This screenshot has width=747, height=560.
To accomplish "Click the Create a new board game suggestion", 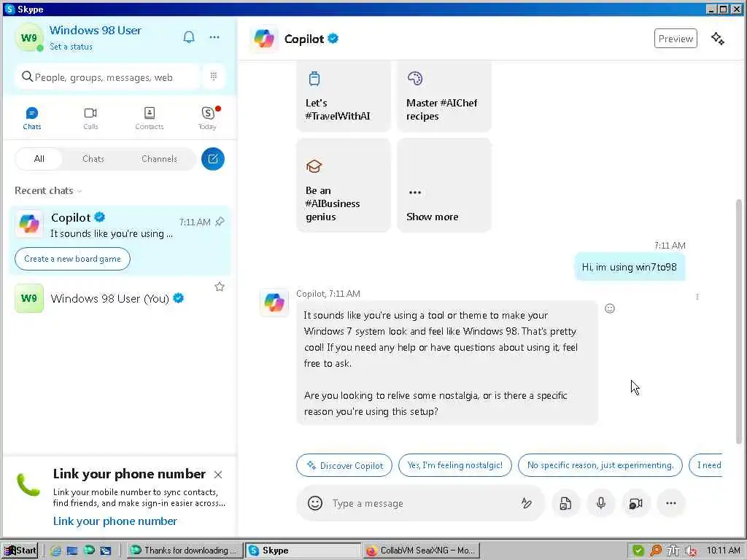I will pos(72,259).
